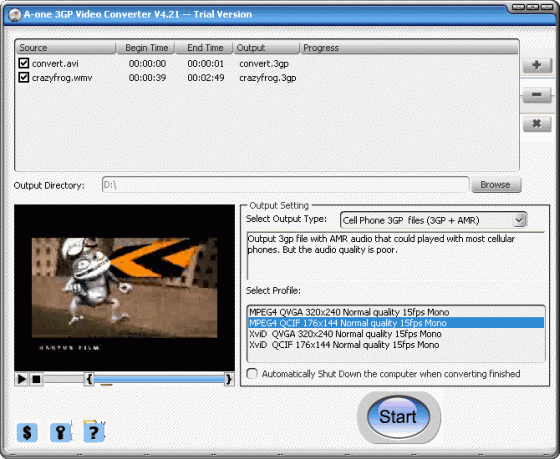
Task: Click the Browse button
Action: tap(496, 185)
